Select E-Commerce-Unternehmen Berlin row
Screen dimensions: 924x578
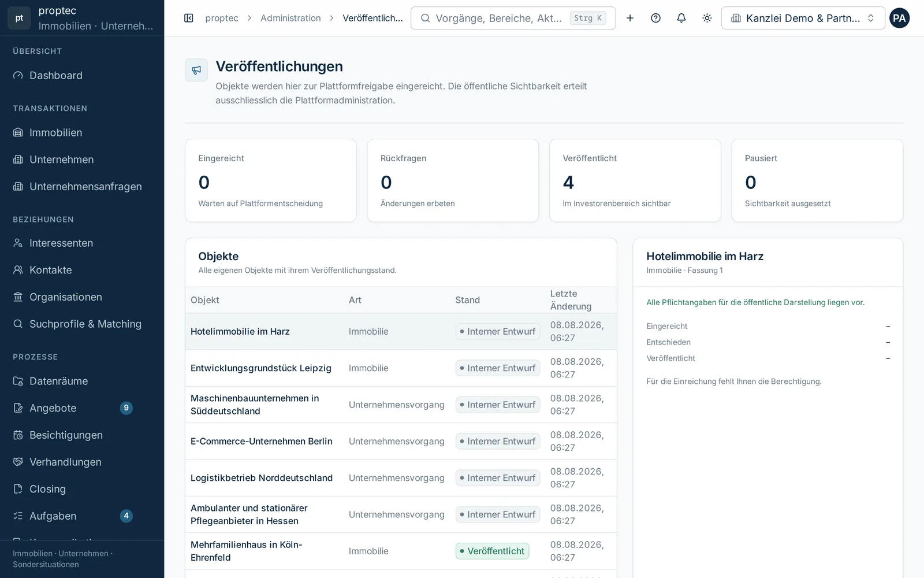pos(401,441)
